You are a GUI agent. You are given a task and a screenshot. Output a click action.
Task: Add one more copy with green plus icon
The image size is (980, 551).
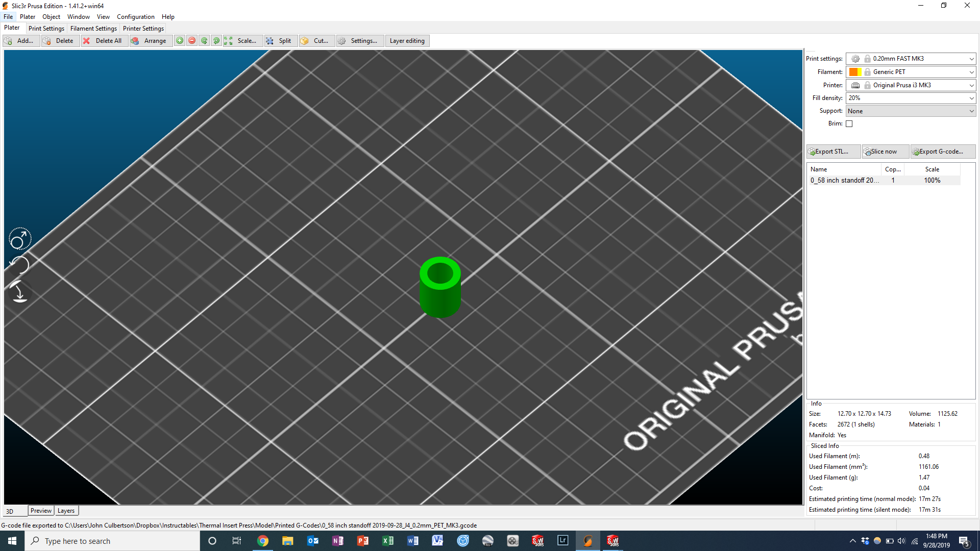coord(180,41)
